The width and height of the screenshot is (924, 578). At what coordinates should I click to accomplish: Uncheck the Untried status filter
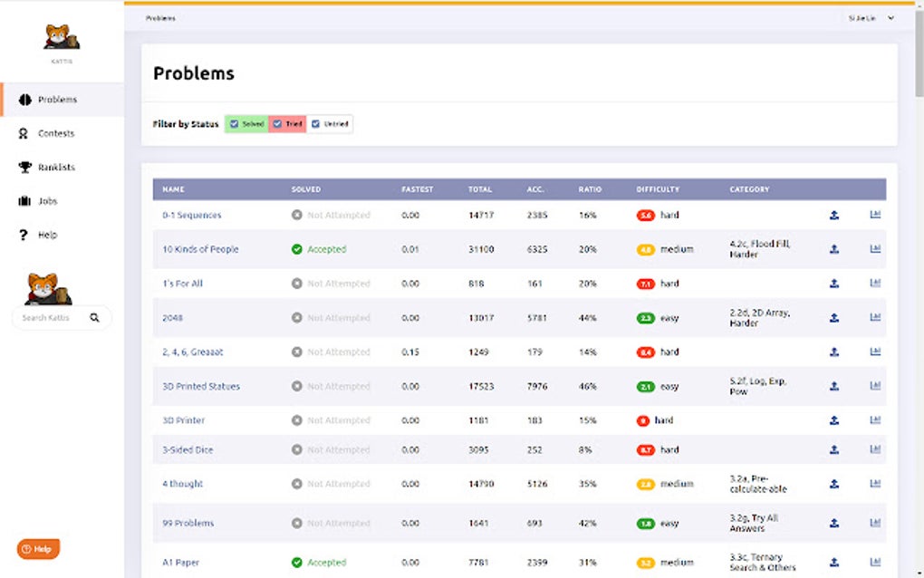315,124
